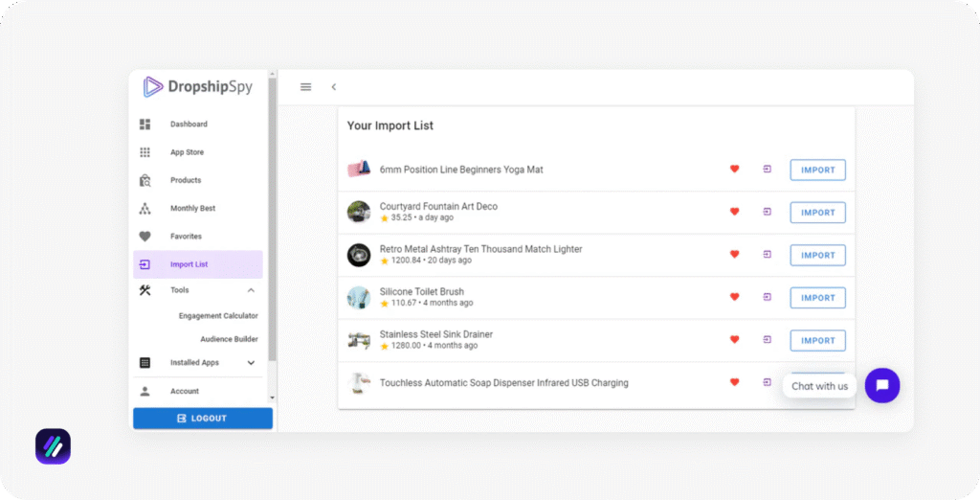The image size is (980, 500).
Task: Open the Engagement Calculator tool
Action: [218, 316]
